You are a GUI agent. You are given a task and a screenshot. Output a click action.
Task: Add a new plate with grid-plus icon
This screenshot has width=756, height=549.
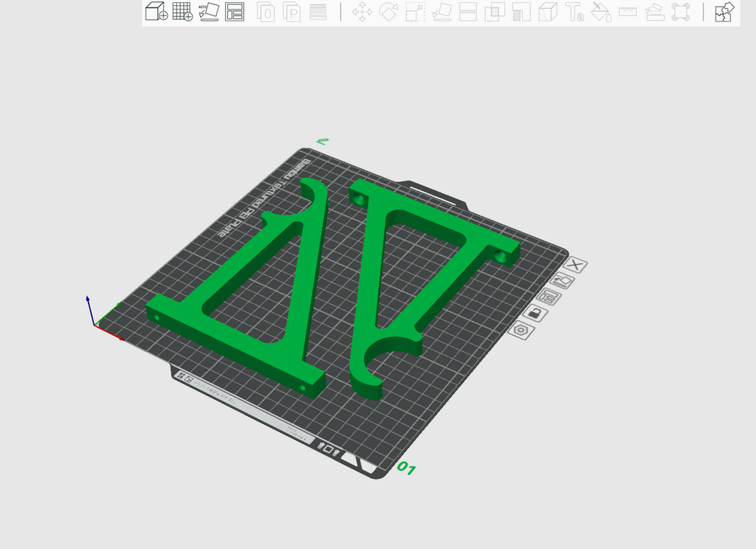click(182, 11)
